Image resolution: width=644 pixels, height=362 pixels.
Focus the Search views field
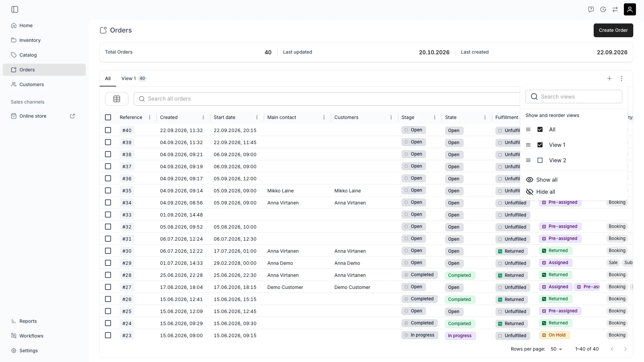point(574,97)
